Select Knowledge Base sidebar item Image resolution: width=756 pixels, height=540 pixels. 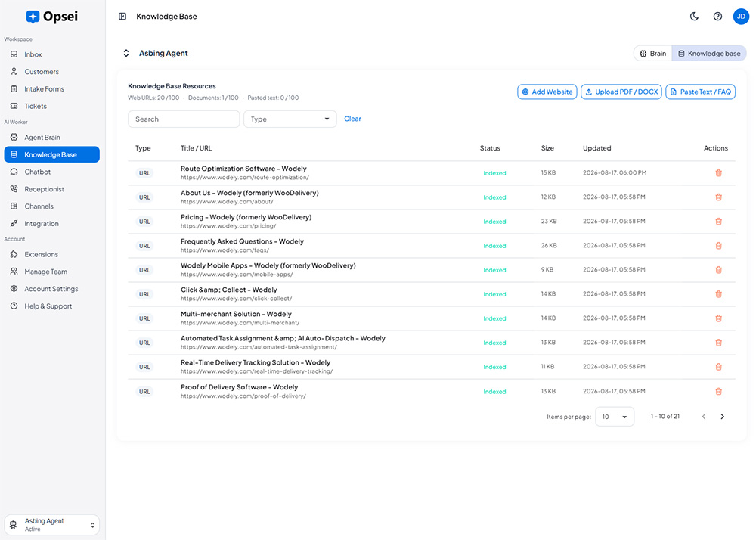coord(51,155)
